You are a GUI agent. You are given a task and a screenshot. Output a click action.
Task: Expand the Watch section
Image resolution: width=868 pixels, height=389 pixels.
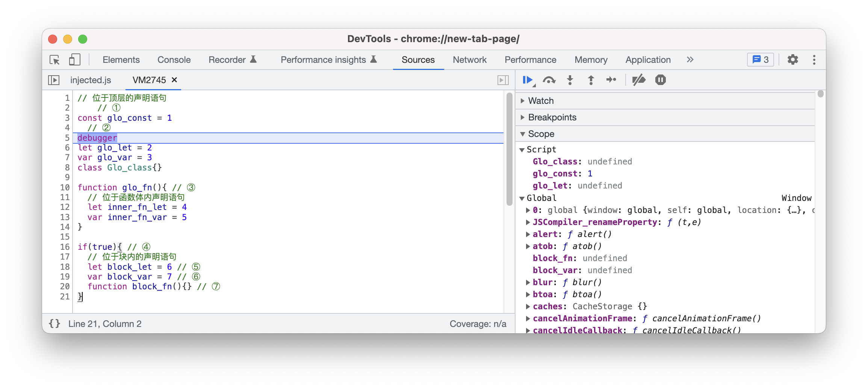(522, 101)
